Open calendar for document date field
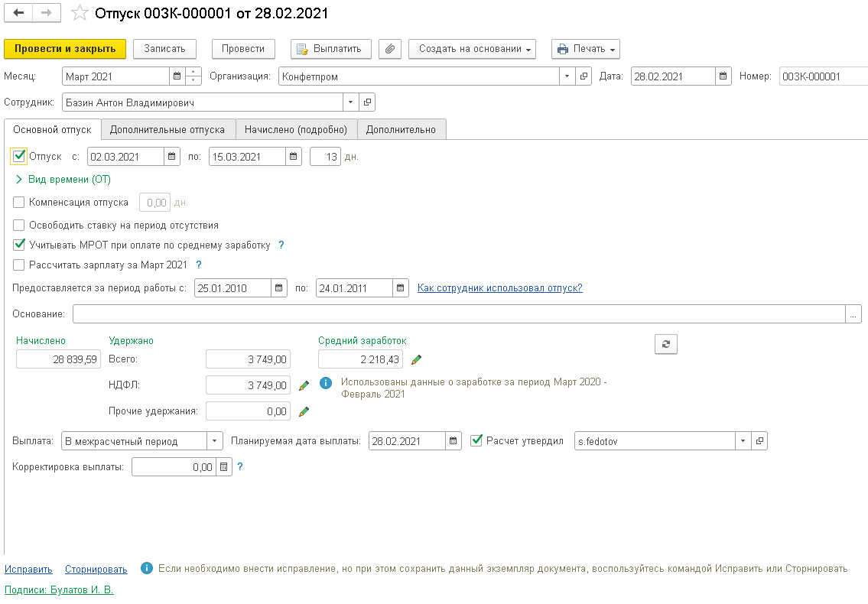 (x=723, y=76)
